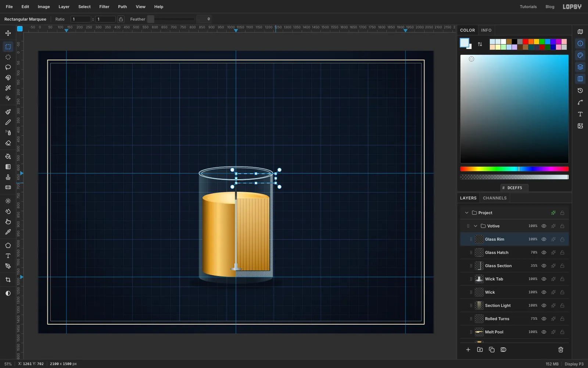Select the Move tool

pyautogui.click(x=8, y=33)
